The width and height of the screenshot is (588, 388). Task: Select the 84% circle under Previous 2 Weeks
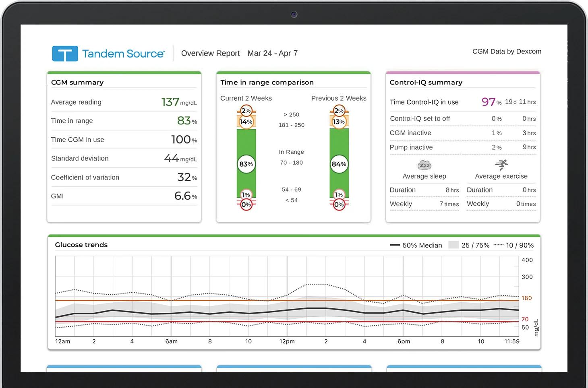[x=339, y=164]
